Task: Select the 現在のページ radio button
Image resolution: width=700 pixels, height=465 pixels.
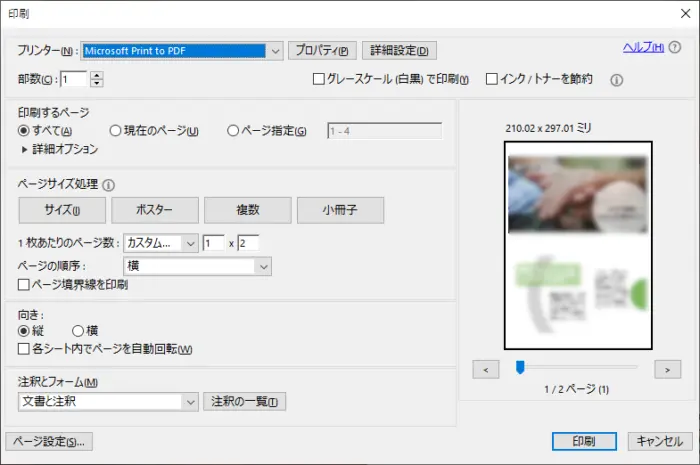Action: (x=116, y=131)
